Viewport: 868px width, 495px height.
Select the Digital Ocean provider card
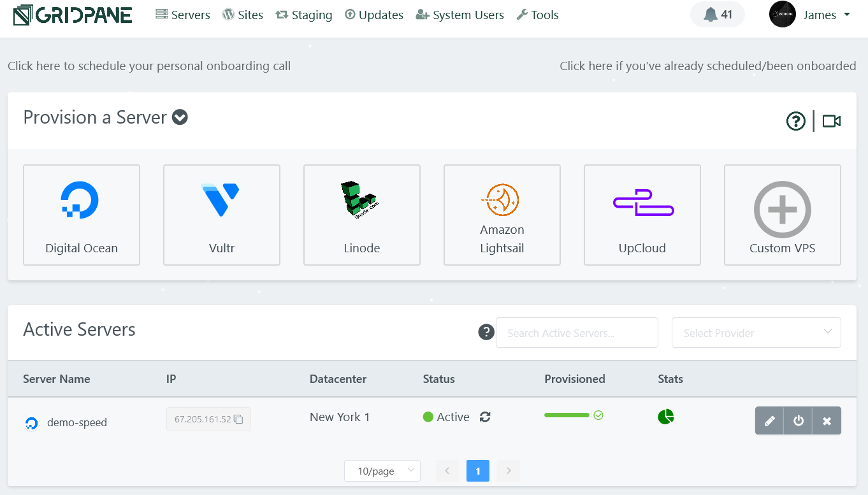coord(82,215)
